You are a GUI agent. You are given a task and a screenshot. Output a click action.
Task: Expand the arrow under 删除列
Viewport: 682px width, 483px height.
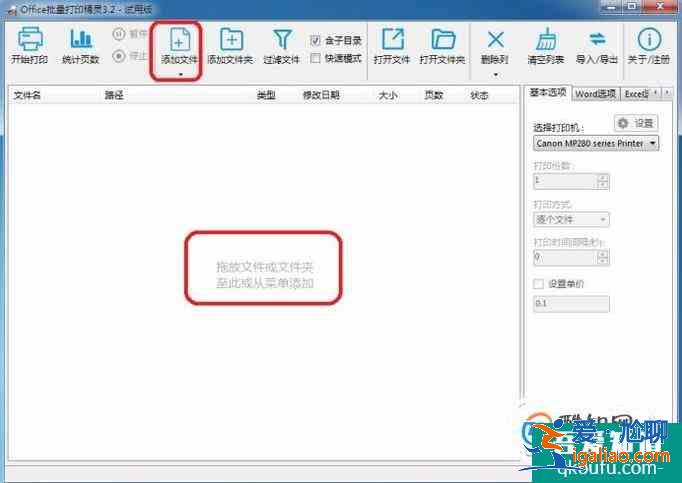click(x=495, y=75)
